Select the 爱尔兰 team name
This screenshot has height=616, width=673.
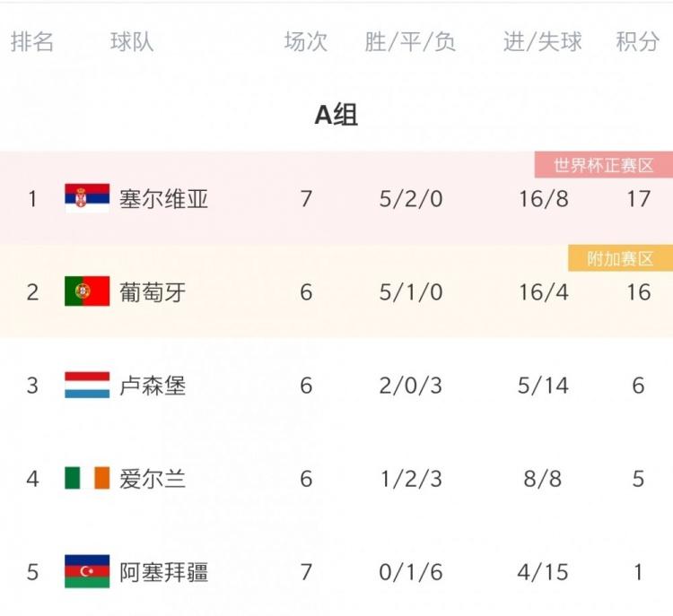[x=153, y=479]
